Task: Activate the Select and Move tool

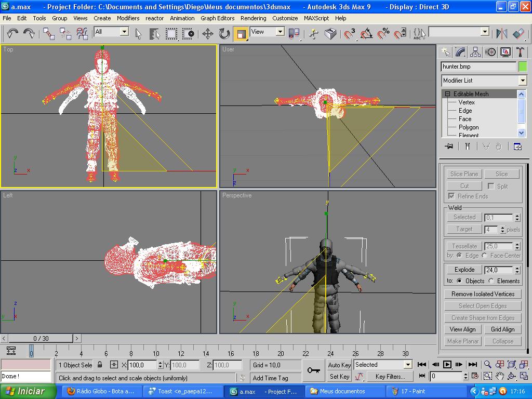Action: (x=208, y=34)
